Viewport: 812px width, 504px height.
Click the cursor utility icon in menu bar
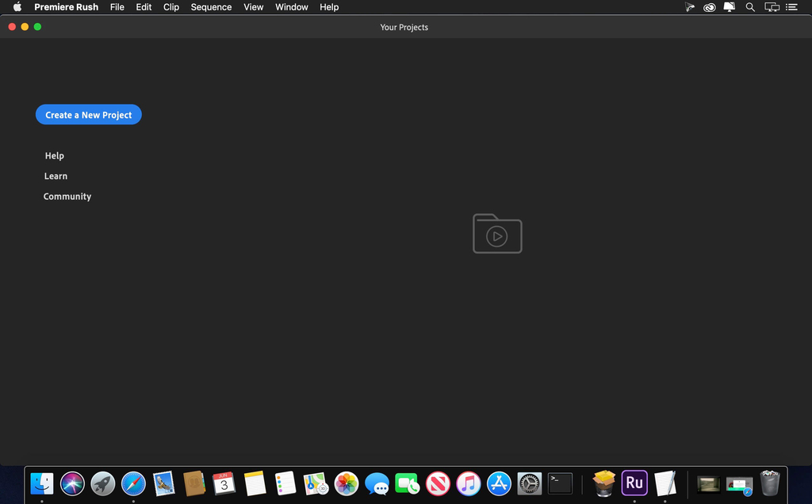[x=689, y=7]
